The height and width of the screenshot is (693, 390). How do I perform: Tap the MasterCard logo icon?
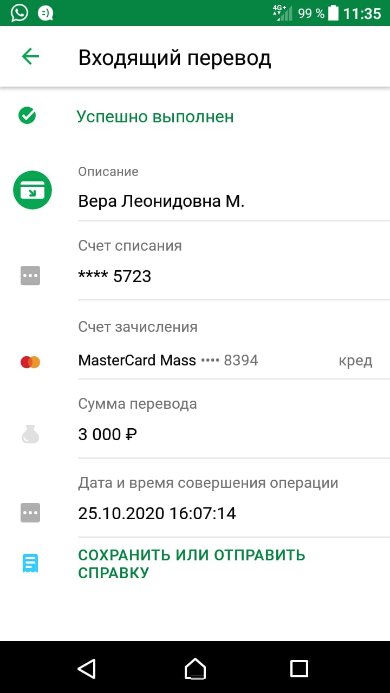click(31, 362)
